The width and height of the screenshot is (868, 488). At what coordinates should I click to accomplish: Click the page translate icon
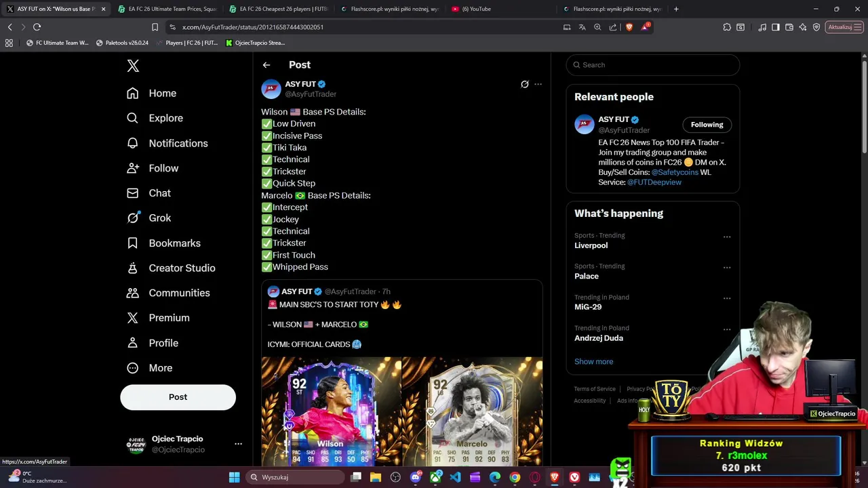pos(582,27)
